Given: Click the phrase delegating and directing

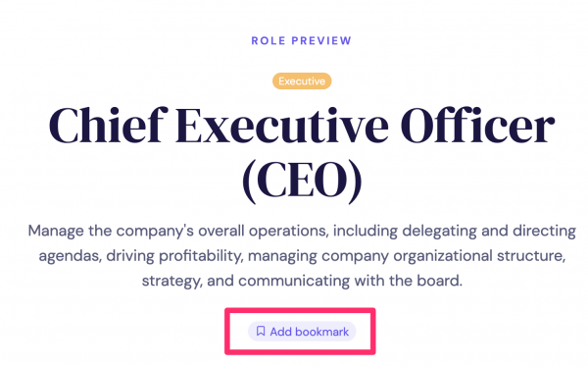Looking at the screenshot, I should coord(489,232).
